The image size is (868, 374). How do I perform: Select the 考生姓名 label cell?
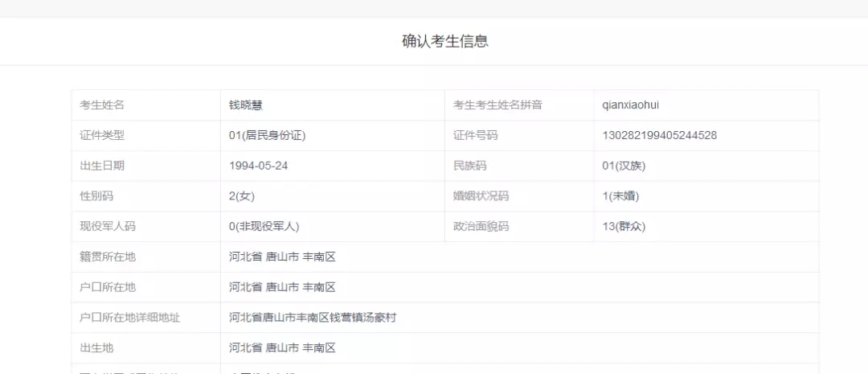146,105
